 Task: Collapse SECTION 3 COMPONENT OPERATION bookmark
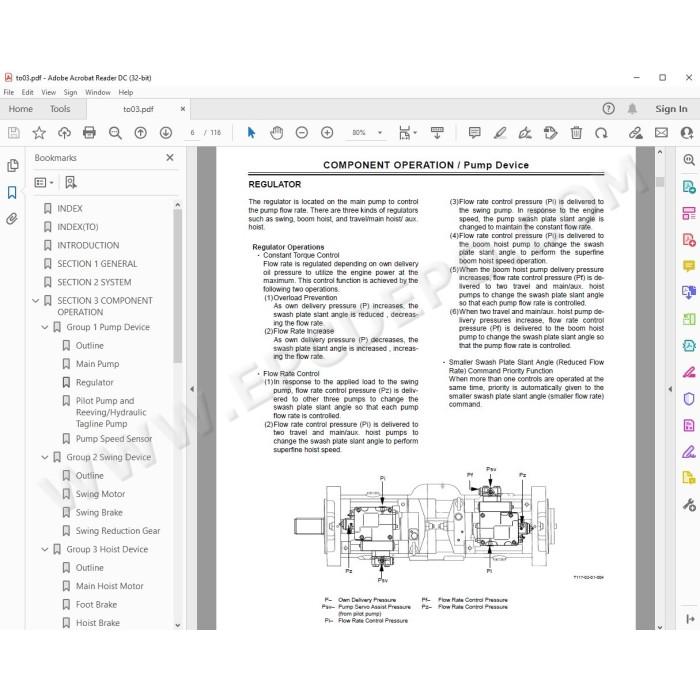pos(36,301)
